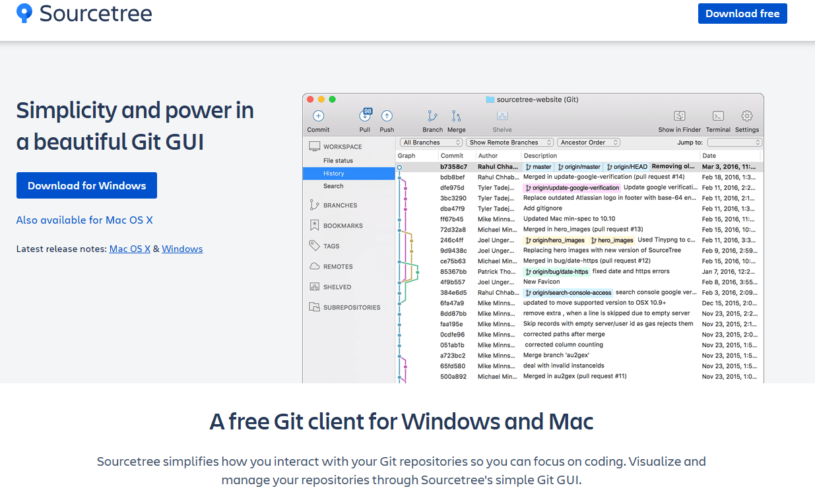Click the master branch tag
Image resolution: width=815 pixels, height=504 pixels.
(x=538, y=167)
